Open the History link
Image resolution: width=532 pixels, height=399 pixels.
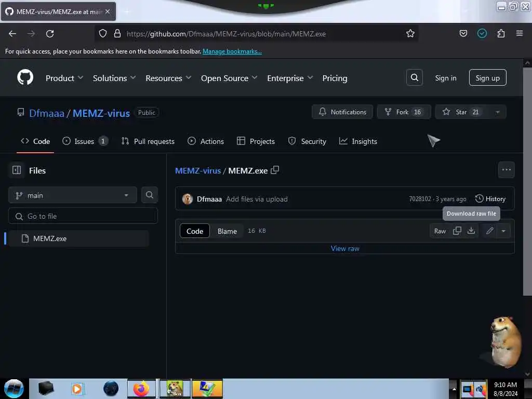[x=490, y=199]
